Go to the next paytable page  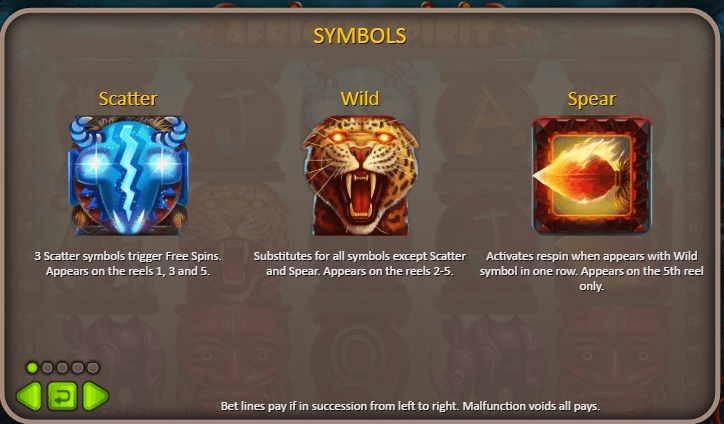coord(96,396)
